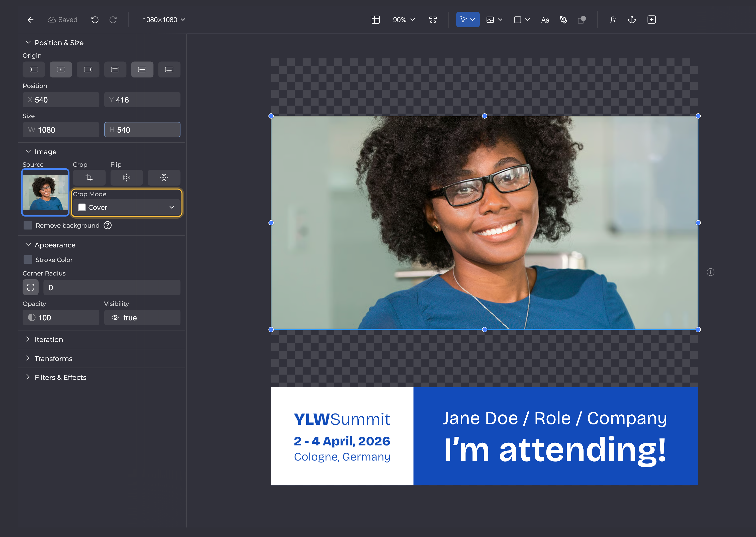This screenshot has height=537, width=756.
Task: Go back using the left arrow icon
Action: (30, 20)
